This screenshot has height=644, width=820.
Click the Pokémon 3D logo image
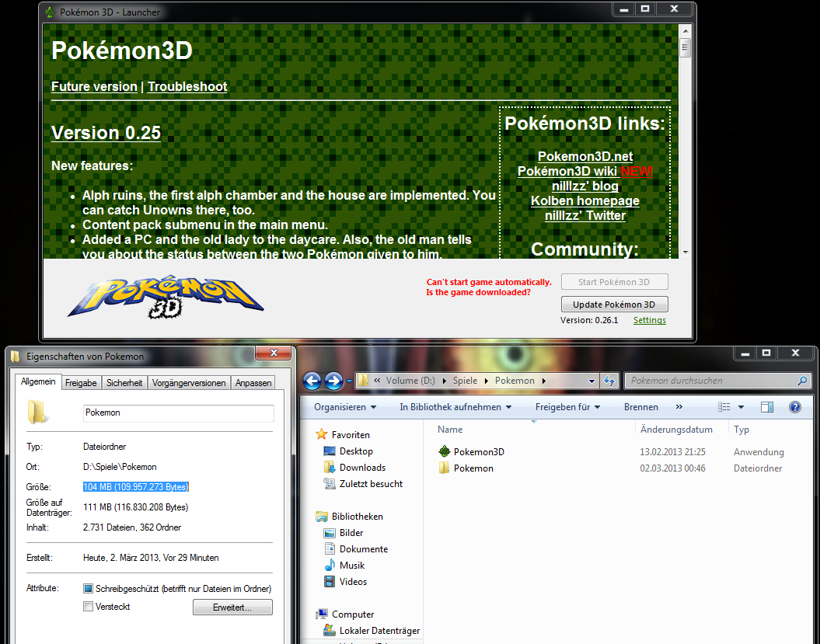166,297
